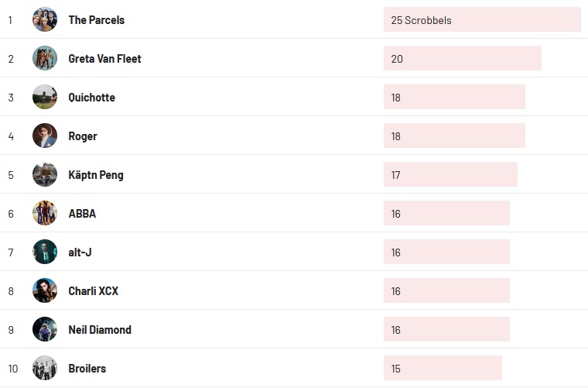Open Neil Diamond artist page
Screen dimensions: 588x388
(x=99, y=330)
